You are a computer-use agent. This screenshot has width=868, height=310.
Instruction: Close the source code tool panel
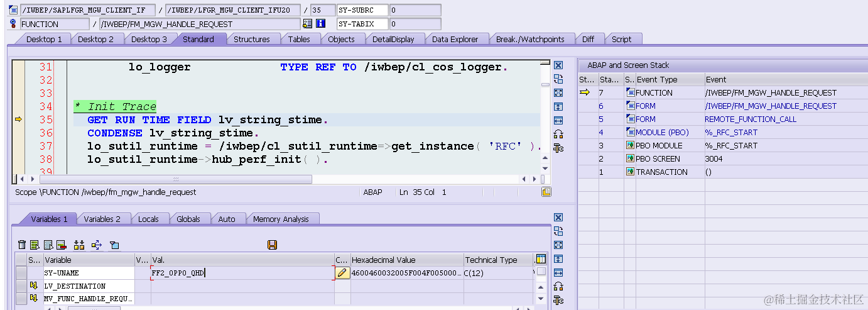(558, 65)
